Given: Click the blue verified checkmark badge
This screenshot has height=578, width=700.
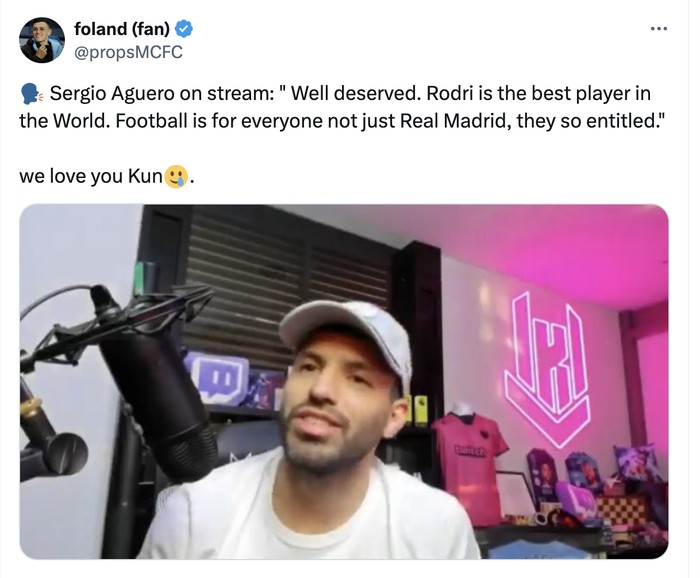Looking at the screenshot, I should click(x=183, y=29).
